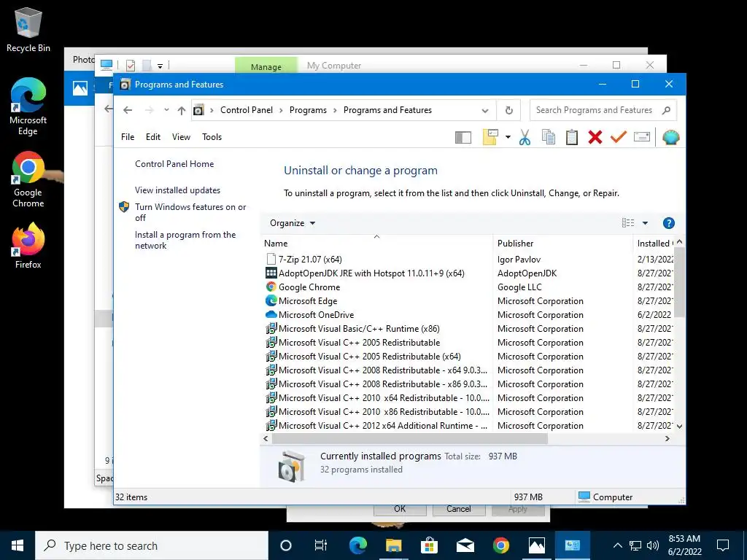Open the views dropdown arrow beside folder icon
Screen dimensions: 747x560
coord(508,137)
